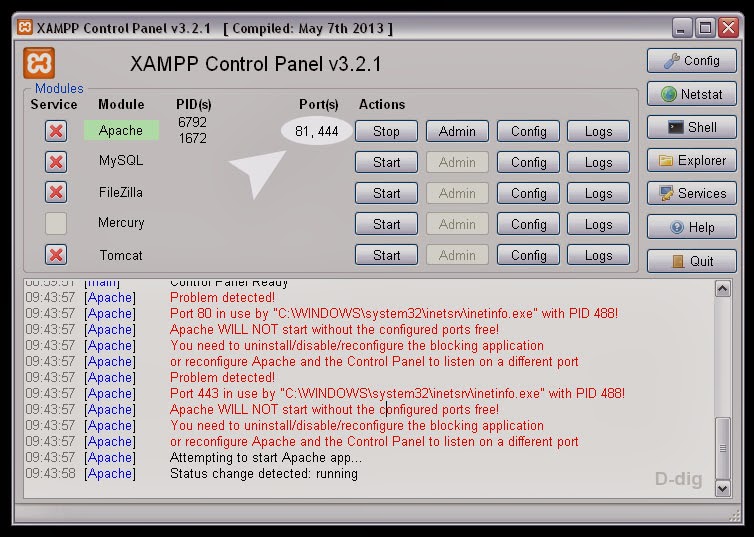View Mercury Logs

598,224
